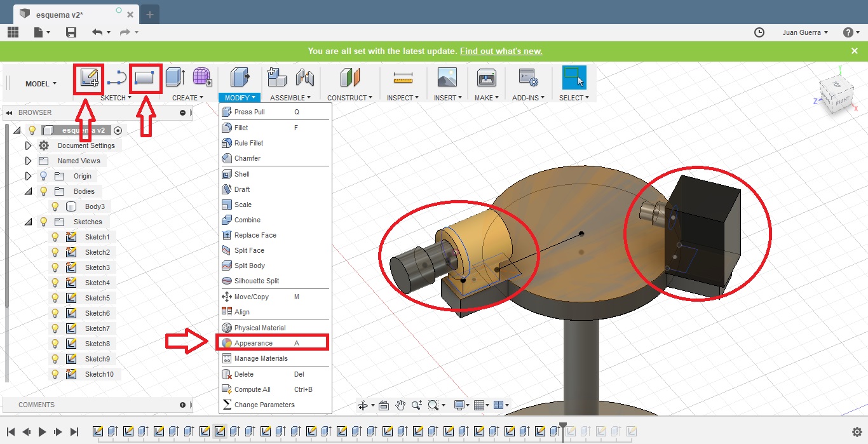Expand the Named Views node
This screenshot has width=868, height=444.
(x=28, y=161)
